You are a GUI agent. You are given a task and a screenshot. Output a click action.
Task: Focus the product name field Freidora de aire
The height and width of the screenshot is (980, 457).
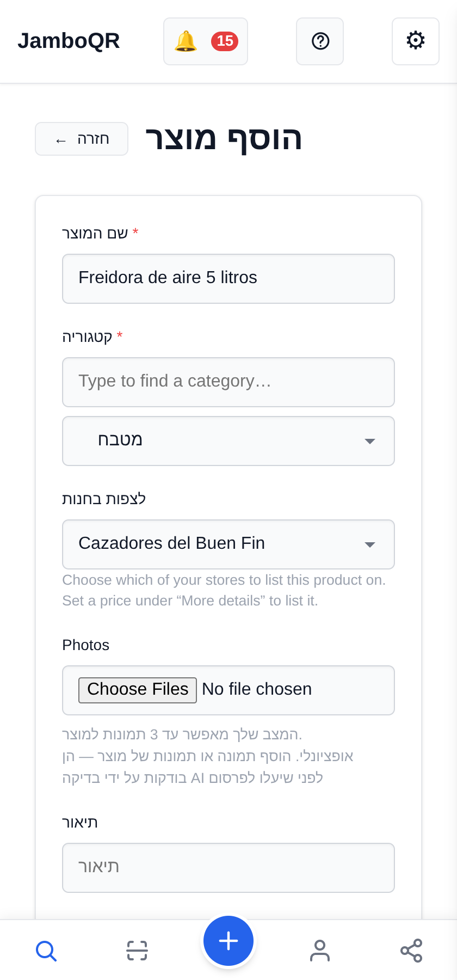point(228,279)
